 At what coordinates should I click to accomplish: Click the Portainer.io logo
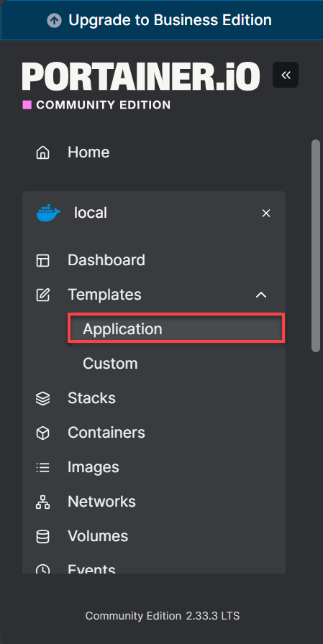tap(141, 76)
